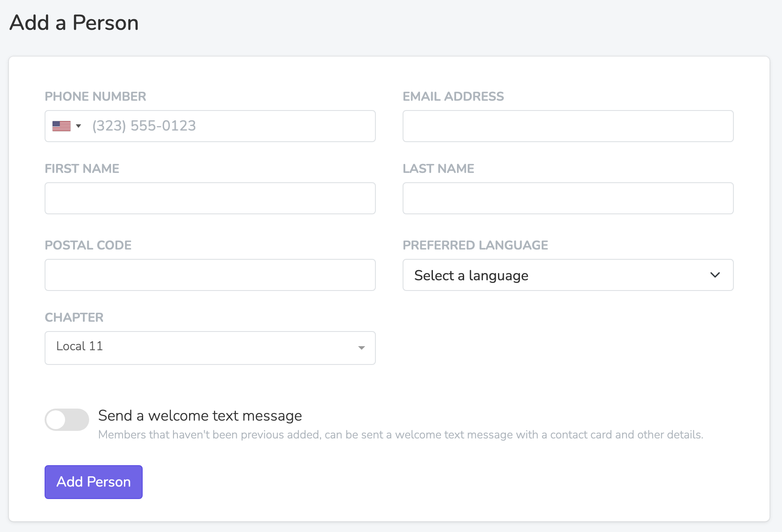The image size is (782, 532).
Task: Expand the Chapter dropdown showing Local 11
Action: click(x=210, y=348)
